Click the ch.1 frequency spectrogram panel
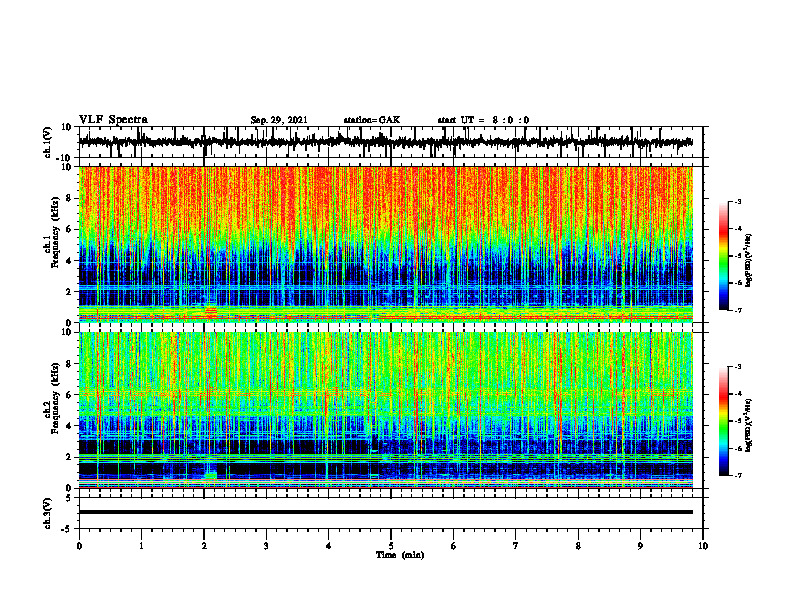Screen dimensions: 792x612 (391, 244)
